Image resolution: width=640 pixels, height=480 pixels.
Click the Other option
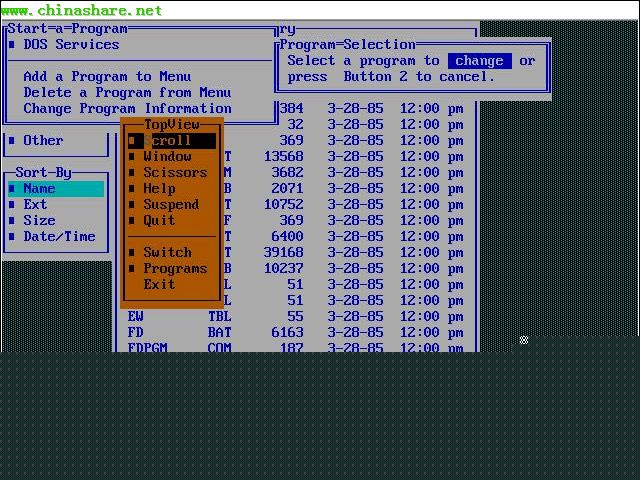(43, 140)
